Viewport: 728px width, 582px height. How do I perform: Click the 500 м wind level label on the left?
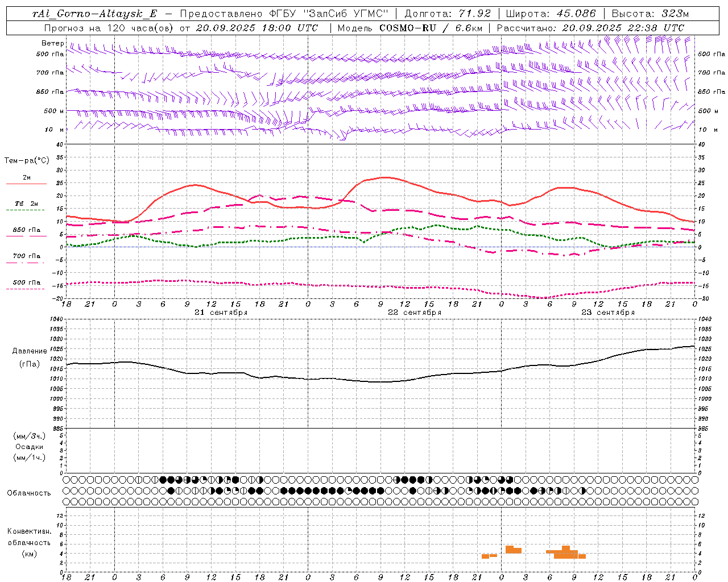(54, 111)
